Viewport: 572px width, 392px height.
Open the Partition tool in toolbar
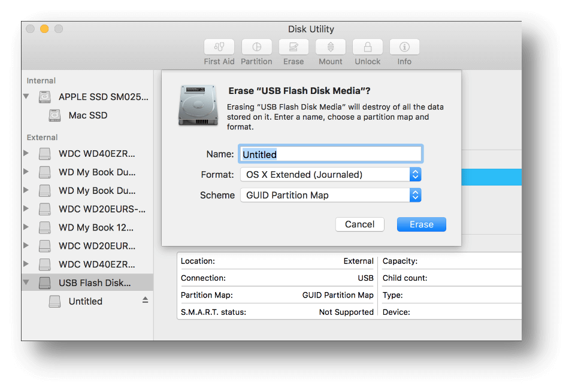256,47
